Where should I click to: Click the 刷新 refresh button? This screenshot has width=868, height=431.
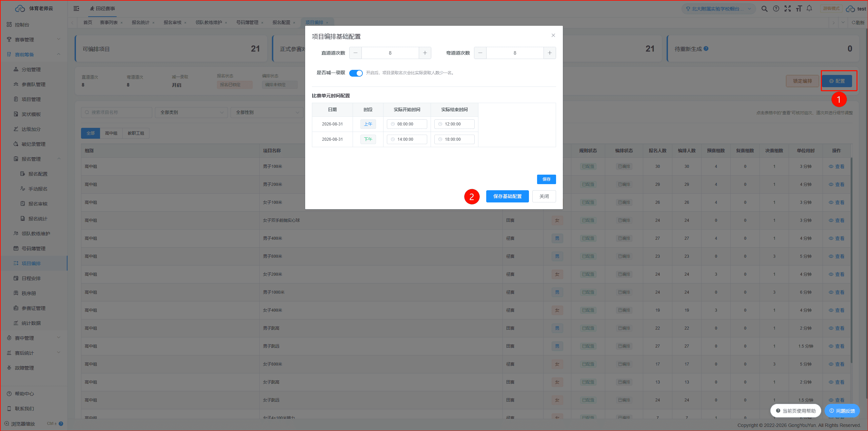[x=858, y=23]
